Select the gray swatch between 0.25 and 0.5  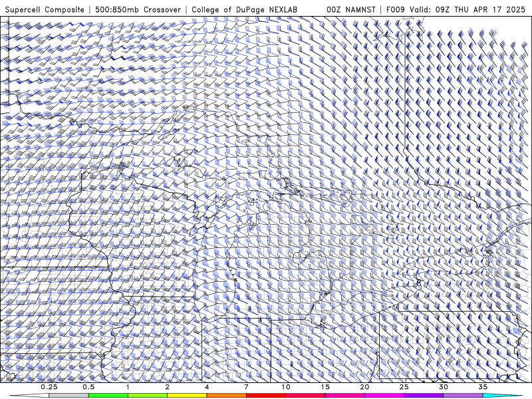click(68, 396)
